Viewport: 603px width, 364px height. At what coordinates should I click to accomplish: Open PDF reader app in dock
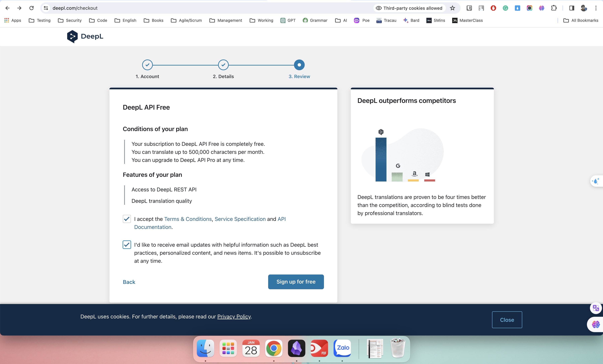point(319,348)
